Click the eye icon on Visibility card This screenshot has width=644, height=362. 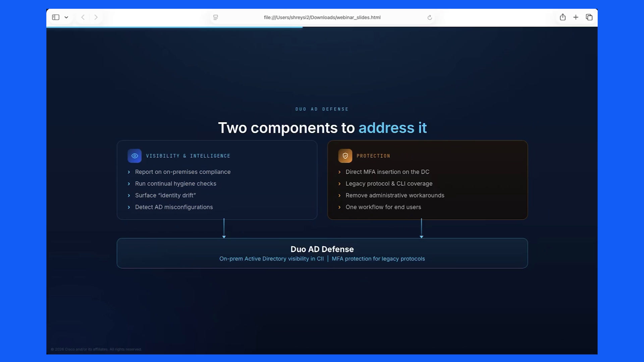coord(135,156)
